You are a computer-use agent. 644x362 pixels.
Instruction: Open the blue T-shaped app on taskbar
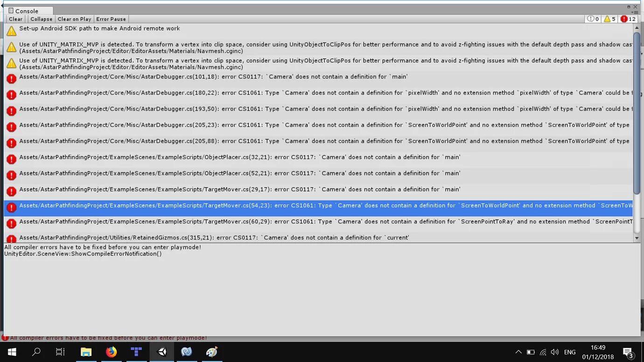[136, 352]
